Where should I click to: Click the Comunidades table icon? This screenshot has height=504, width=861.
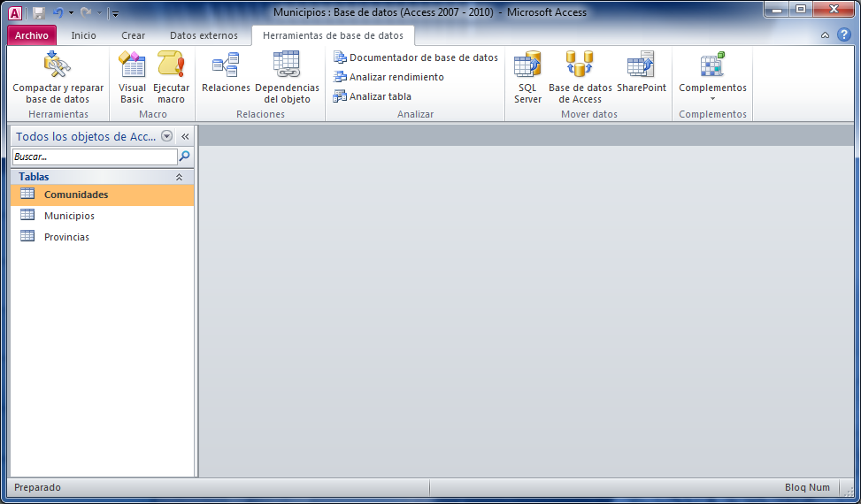(27, 194)
